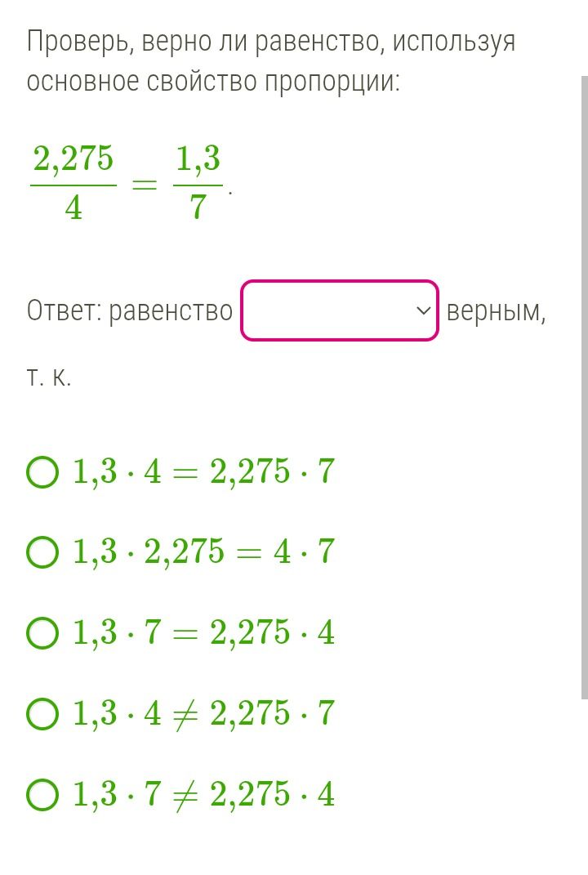Click the heading text 'Проверь, верно ли равенство'
Screen dimensions: 588x875
pos(203,42)
